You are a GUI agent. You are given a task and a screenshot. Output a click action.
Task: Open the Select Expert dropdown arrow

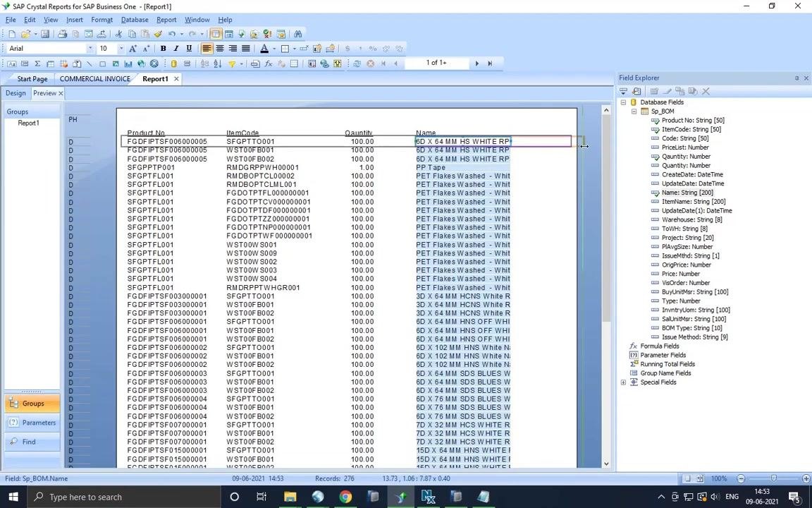tap(241, 64)
